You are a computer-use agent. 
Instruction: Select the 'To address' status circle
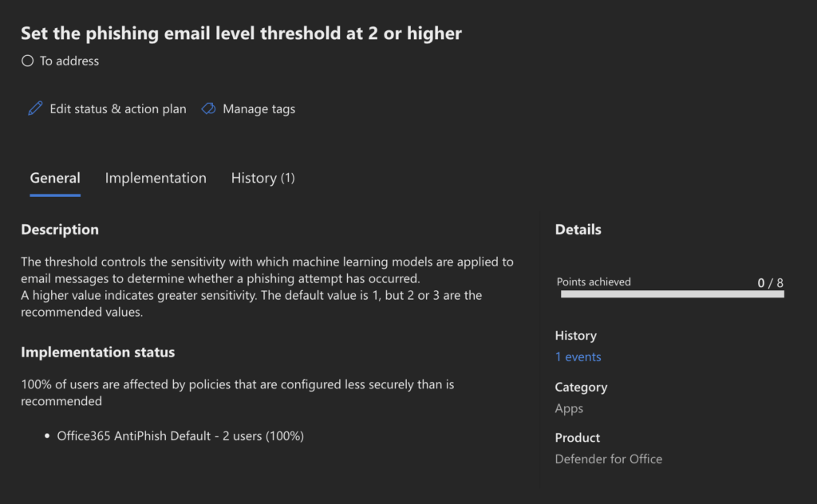[27, 61]
